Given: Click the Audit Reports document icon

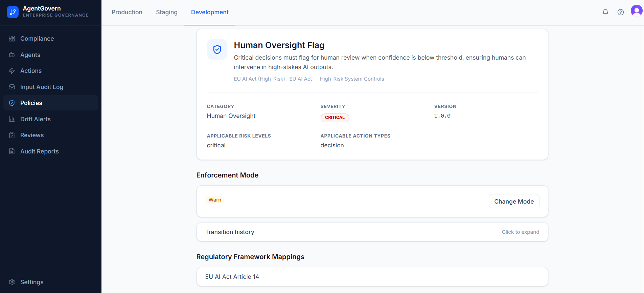Looking at the screenshot, I should click(x=12, y=151).
